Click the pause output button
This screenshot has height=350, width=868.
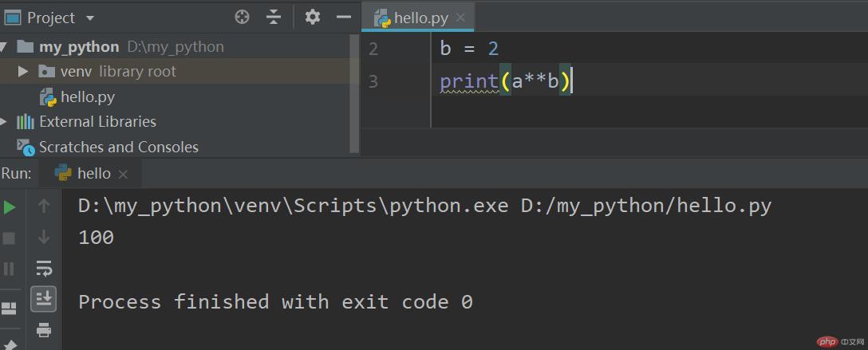tap(10, 269)
